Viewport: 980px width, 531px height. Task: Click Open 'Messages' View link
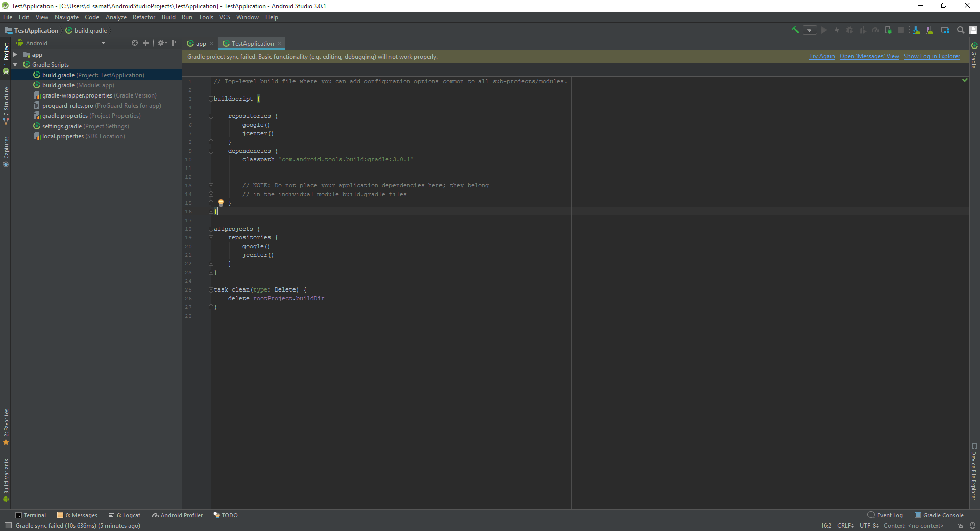click(x=869, y=57)
